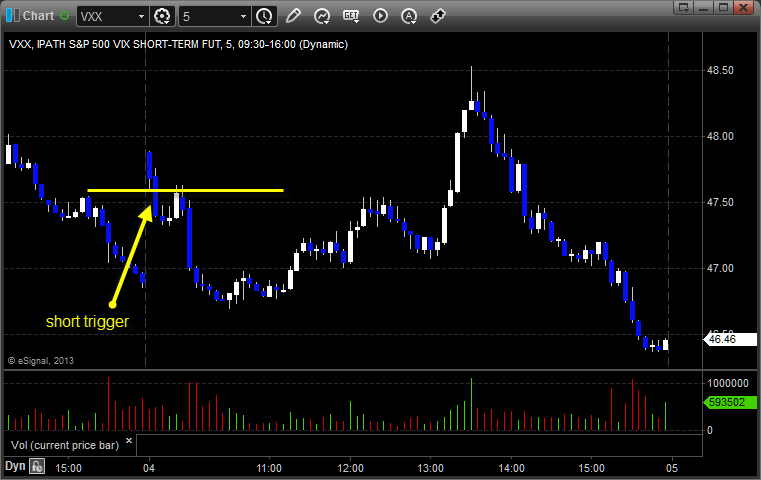Click the lock icon next to Dyn
Viewport: 761px width, 480px height.
pyautogui.click(x=37, y=467)
